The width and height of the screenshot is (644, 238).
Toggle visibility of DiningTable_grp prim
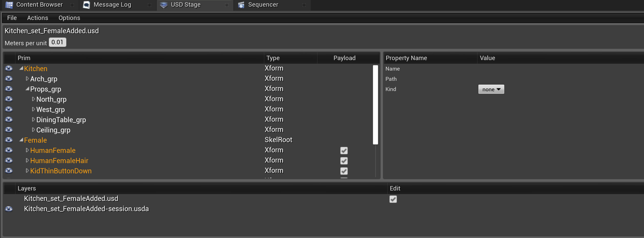[x=9, y=120]
